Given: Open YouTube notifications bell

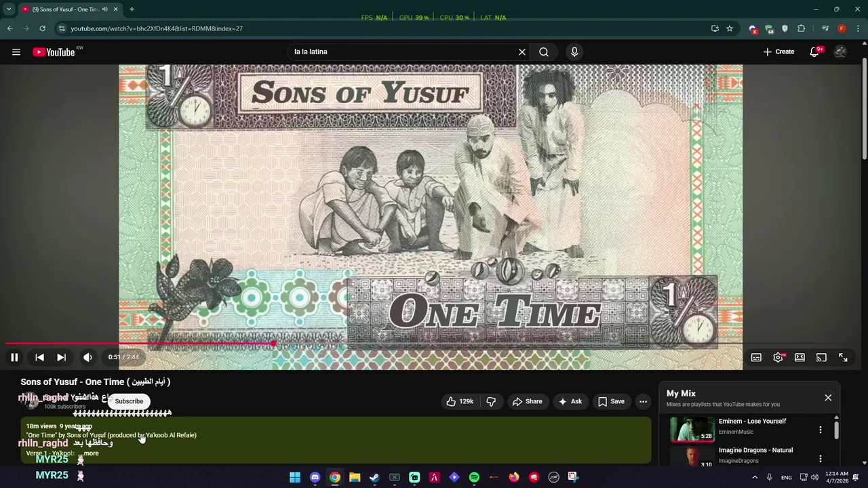Looking at the screenshot, I should click(814, 52).
